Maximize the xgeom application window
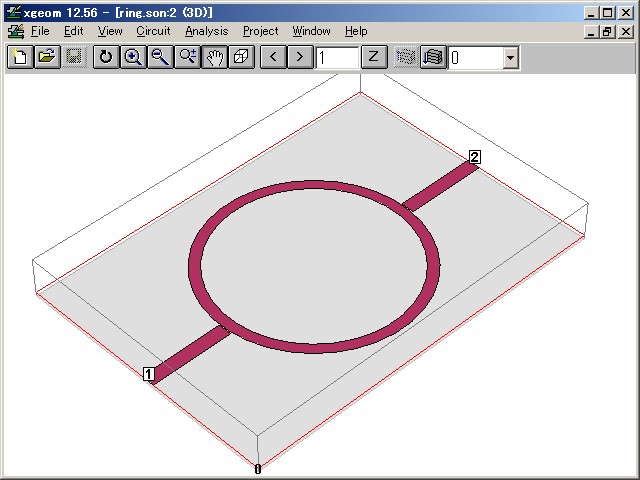This screenshot has height=480, width=640. 608,13
